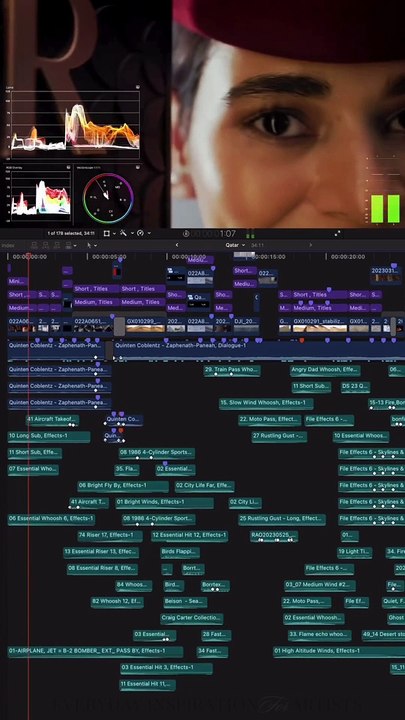Select the Birds Flappi clip

coord(180,552)
